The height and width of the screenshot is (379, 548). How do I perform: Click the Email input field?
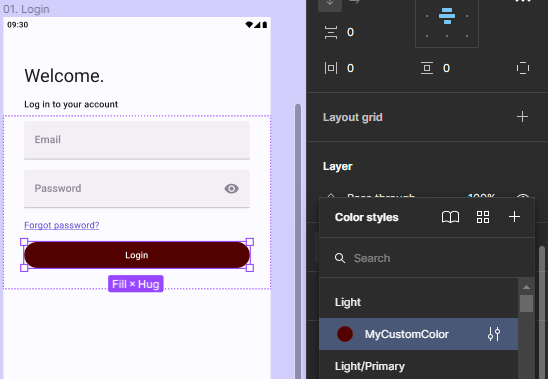tap(137, 140)
